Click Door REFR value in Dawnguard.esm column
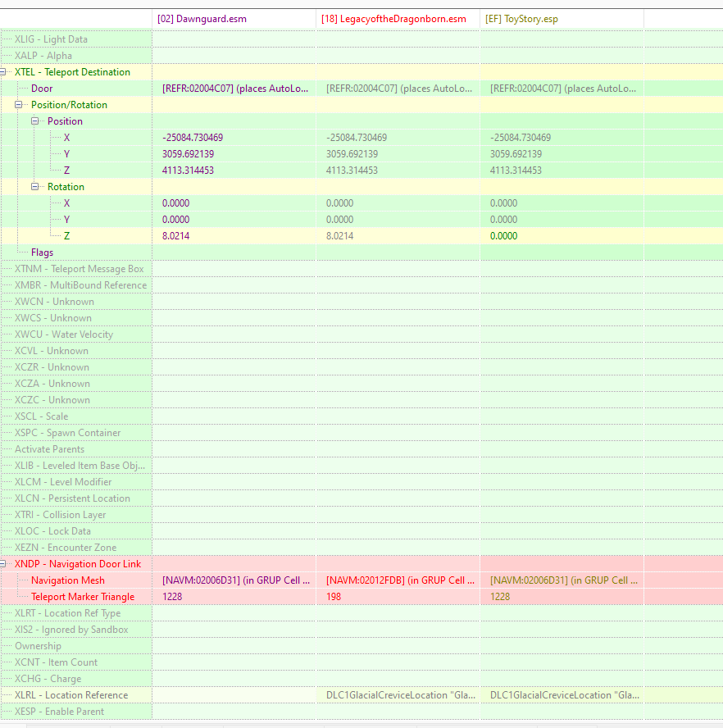 (x=235, y=89)
